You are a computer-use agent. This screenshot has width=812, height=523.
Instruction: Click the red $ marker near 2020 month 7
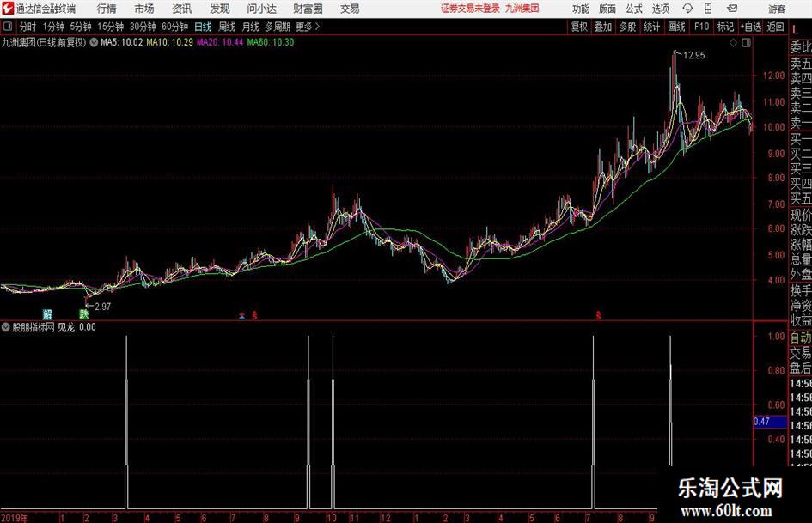pos(598,315)
